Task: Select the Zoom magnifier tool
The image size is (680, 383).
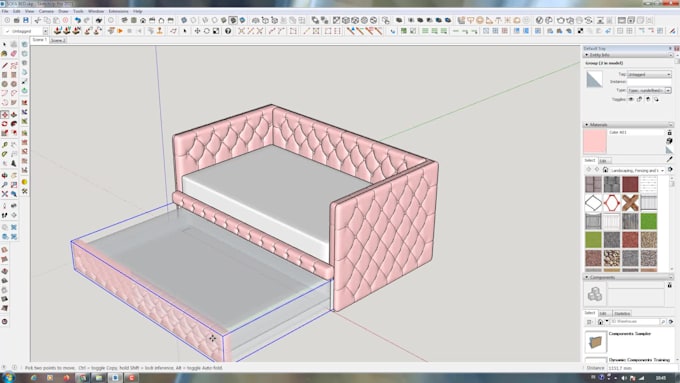Action: point(4,185)
